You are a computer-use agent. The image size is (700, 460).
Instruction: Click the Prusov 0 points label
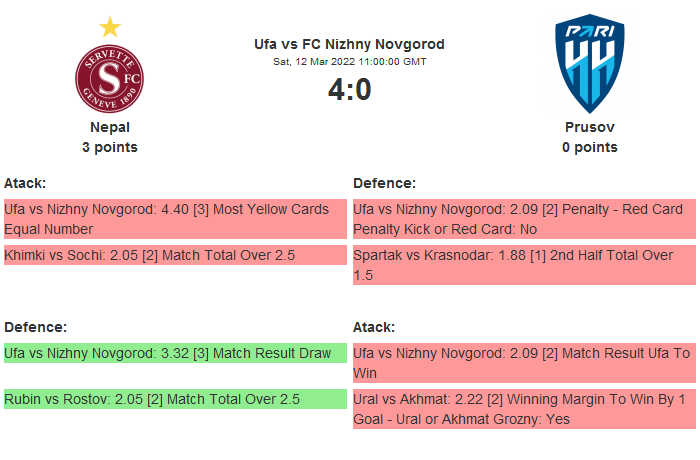point(589,147)
